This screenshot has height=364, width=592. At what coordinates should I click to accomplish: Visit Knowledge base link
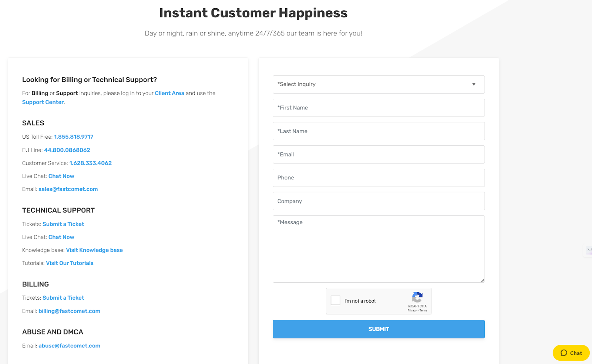click(94, 250)
